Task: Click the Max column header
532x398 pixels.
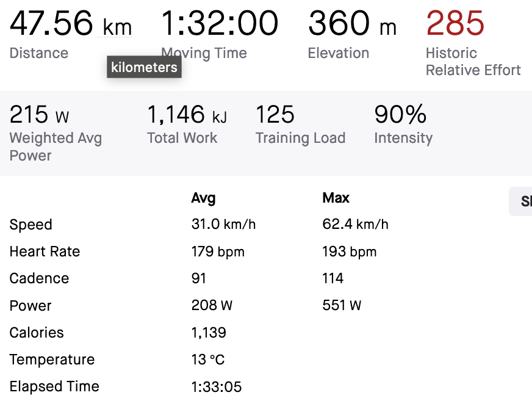Action: 336,198
